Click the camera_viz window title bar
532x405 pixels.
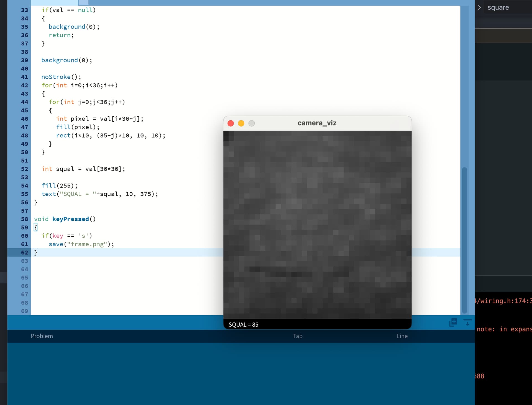pyautogui.click(x=317, y=123)
